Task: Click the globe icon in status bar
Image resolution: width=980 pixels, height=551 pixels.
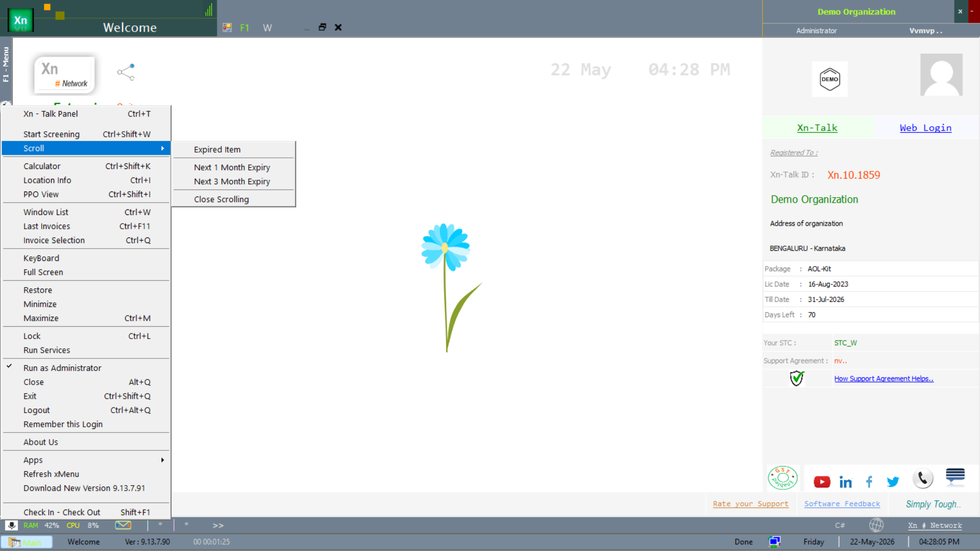Action: (x=876, y=525)
